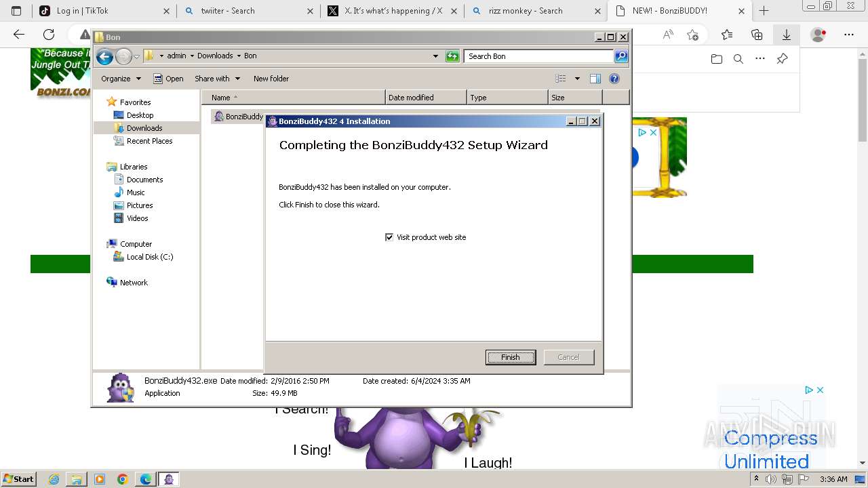Select Network in navigation pane

[x=134, y=283]
